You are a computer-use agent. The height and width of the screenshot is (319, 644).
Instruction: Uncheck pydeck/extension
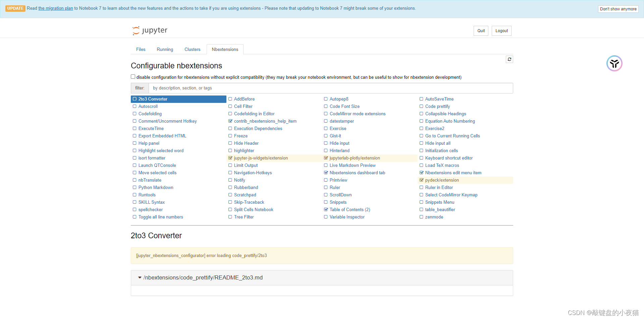coord(422,180)
